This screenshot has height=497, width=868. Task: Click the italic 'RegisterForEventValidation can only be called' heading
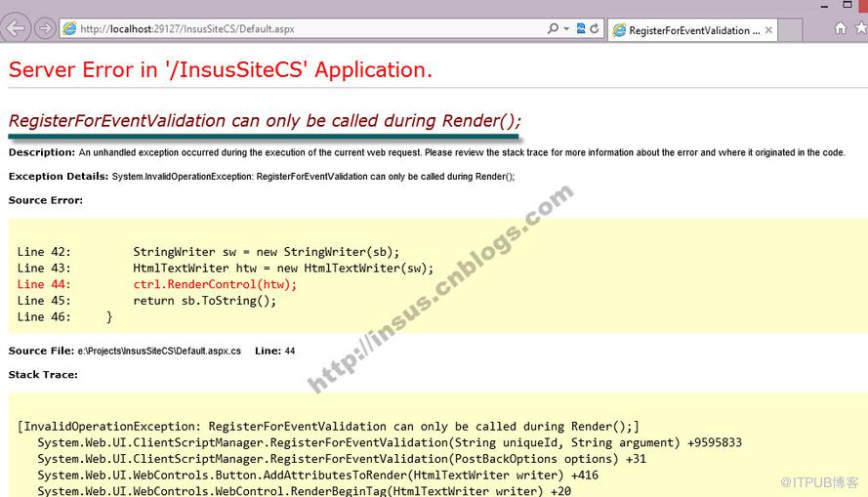click(x=265, y=121)
